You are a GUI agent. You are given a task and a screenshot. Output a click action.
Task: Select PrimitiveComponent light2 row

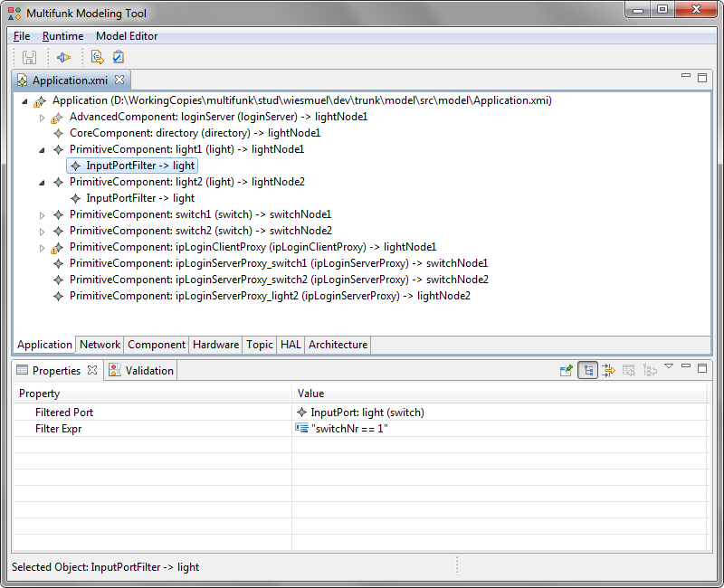point(187,182)
